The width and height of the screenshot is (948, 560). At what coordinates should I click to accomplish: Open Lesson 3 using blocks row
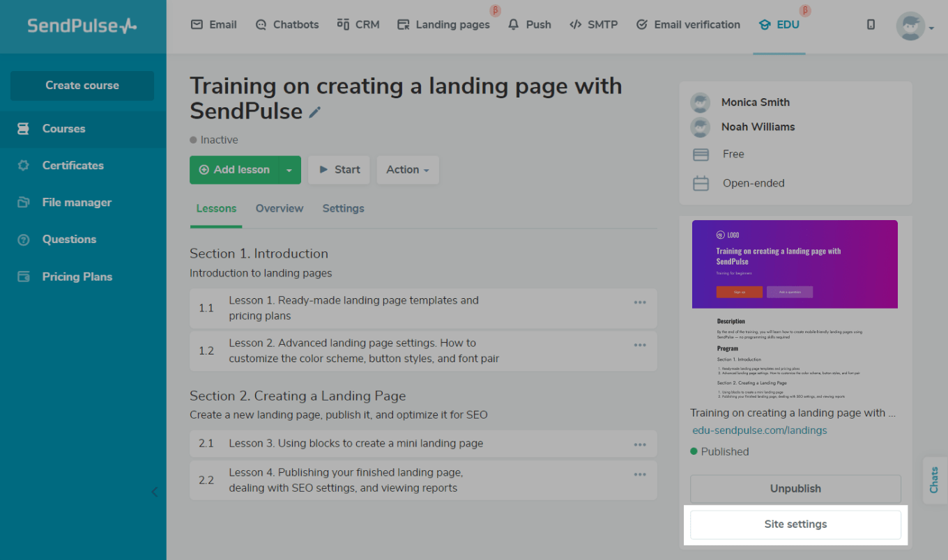pos(423,444)
